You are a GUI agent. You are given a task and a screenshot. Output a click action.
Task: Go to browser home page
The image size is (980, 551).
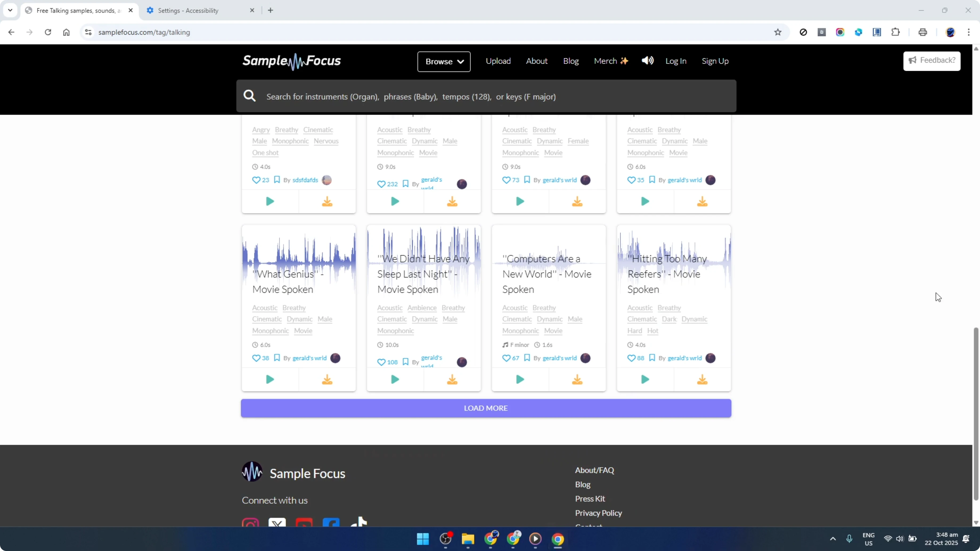[x=66, y=32]
